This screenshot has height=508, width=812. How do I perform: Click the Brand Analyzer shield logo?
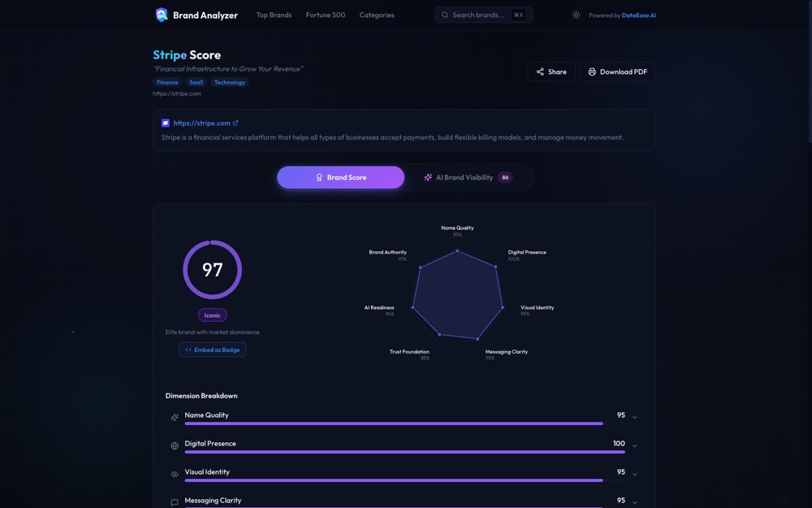[162, 15]
